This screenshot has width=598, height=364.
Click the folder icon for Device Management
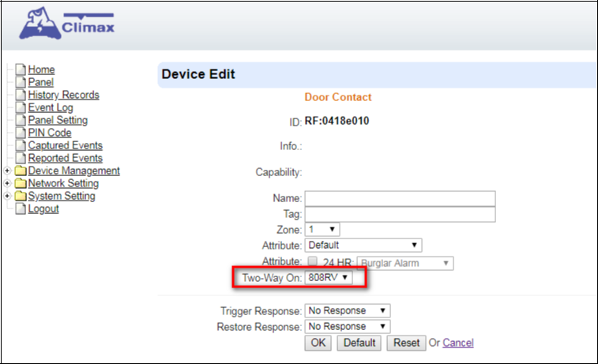(21, 171)
